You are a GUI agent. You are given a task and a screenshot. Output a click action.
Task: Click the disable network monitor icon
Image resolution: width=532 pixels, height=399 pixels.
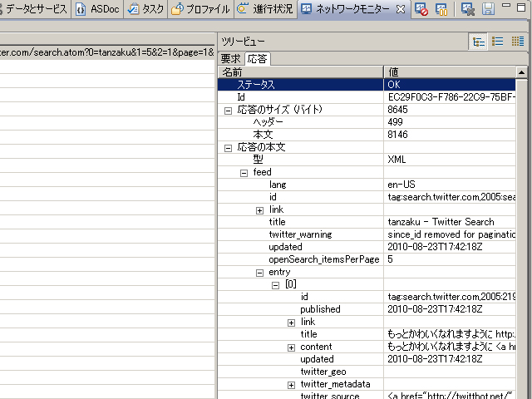tap(421, 9)
